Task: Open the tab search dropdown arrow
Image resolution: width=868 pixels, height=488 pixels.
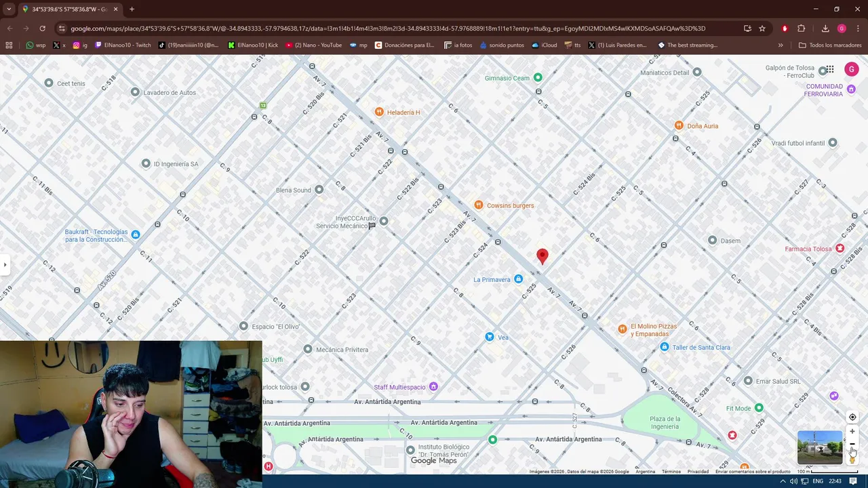Action: [9, 9]
